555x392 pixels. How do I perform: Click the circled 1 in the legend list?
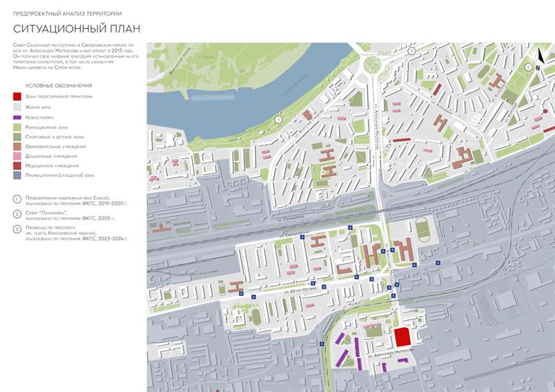17,199
